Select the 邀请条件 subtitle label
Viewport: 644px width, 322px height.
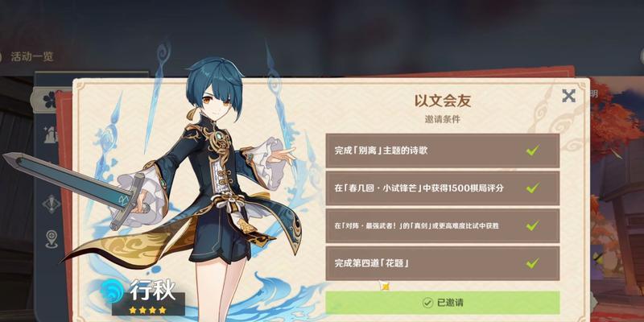(x=442, y=119)
